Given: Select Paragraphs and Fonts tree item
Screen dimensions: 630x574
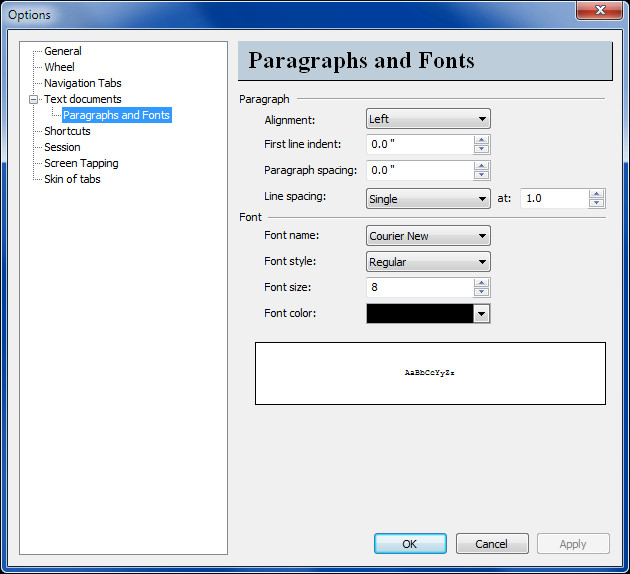Looking at the screenshot, I should click(117, 115).
